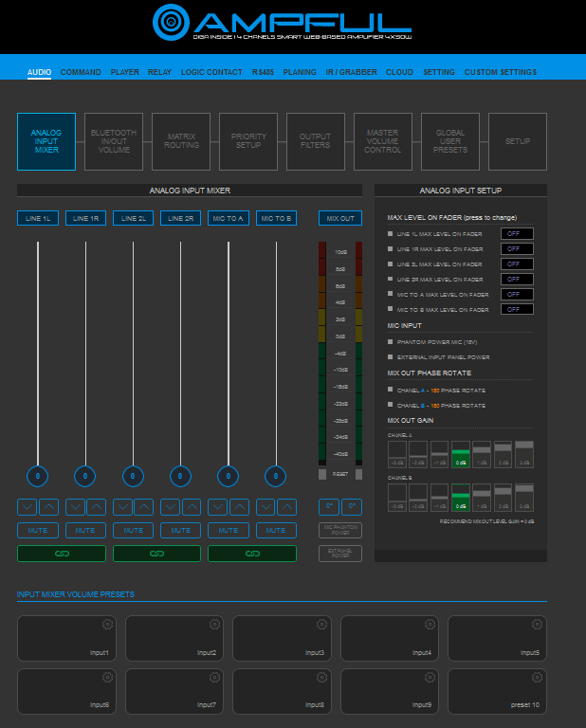Click the link icon for LINE 1L/1R

click(61, 553)
